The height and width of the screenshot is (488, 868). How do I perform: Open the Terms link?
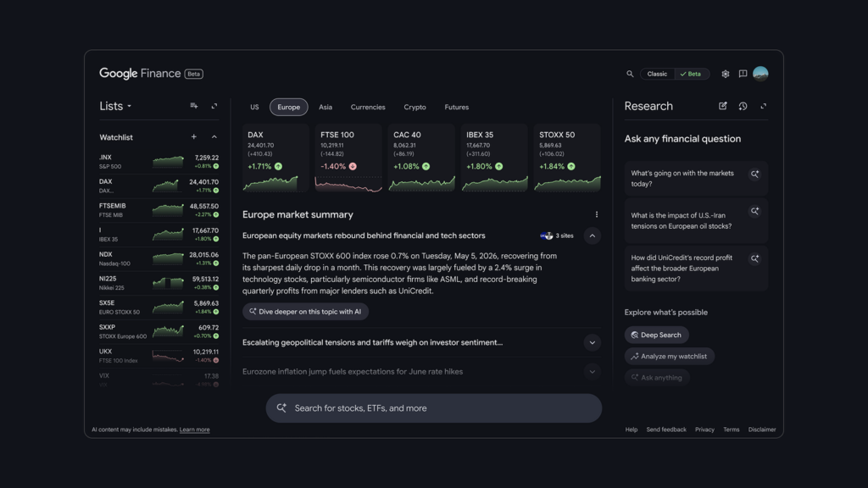[732, 430]
